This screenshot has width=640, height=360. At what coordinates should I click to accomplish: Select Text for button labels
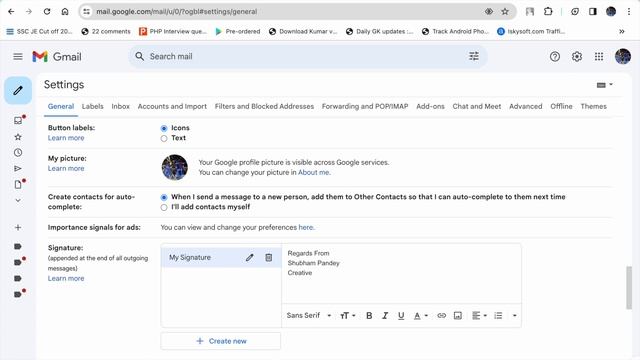tap(164, 138)
